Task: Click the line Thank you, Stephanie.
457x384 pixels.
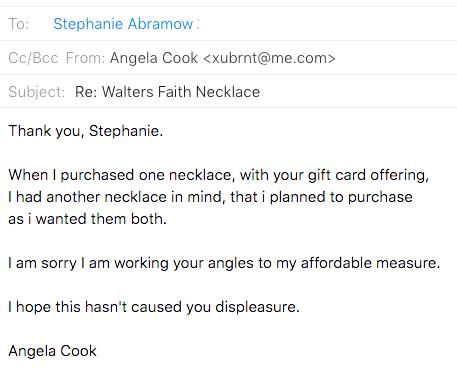Action: (86, 131)
